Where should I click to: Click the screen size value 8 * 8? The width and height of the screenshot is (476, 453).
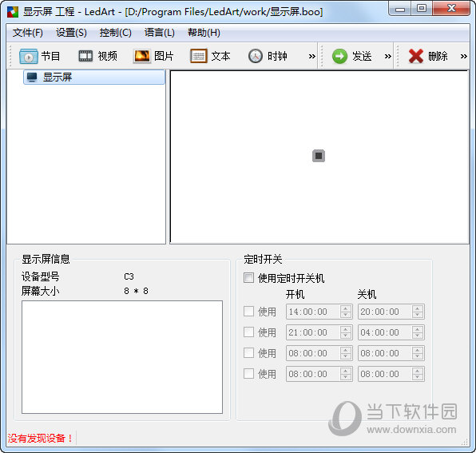click(x=136, y=291)
